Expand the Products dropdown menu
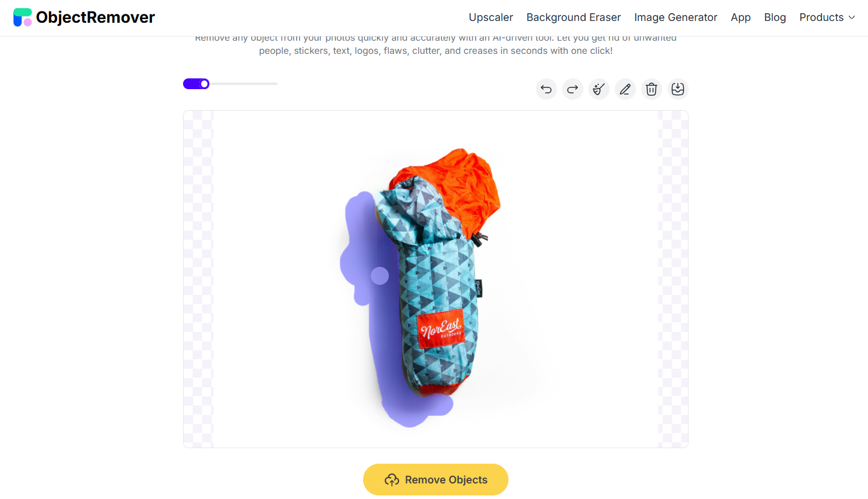Viewport: 868px width, 499px height. point(827,17)
